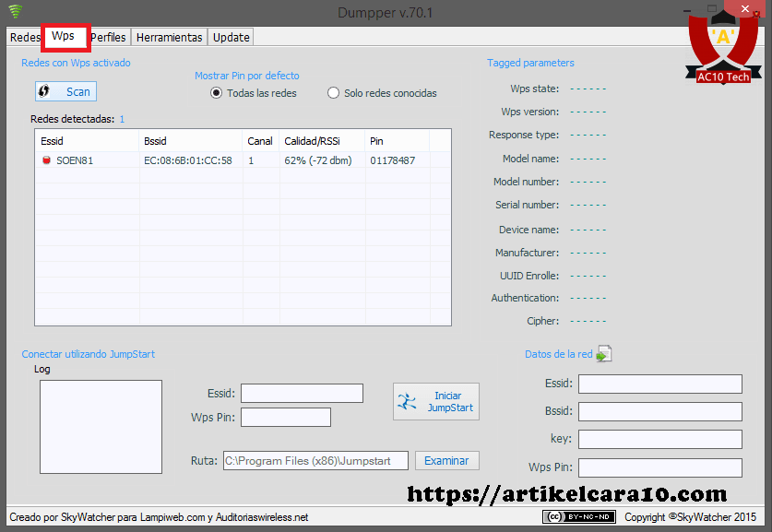Click the green export icon beside Datos de la red
The image size is (772, 532).
point(603,354)
